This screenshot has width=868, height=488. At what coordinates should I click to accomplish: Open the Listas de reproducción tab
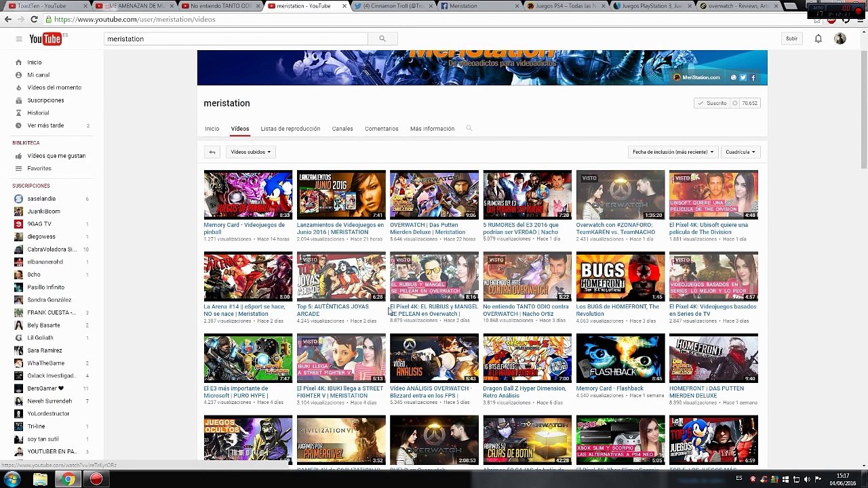tap(290, 129)
